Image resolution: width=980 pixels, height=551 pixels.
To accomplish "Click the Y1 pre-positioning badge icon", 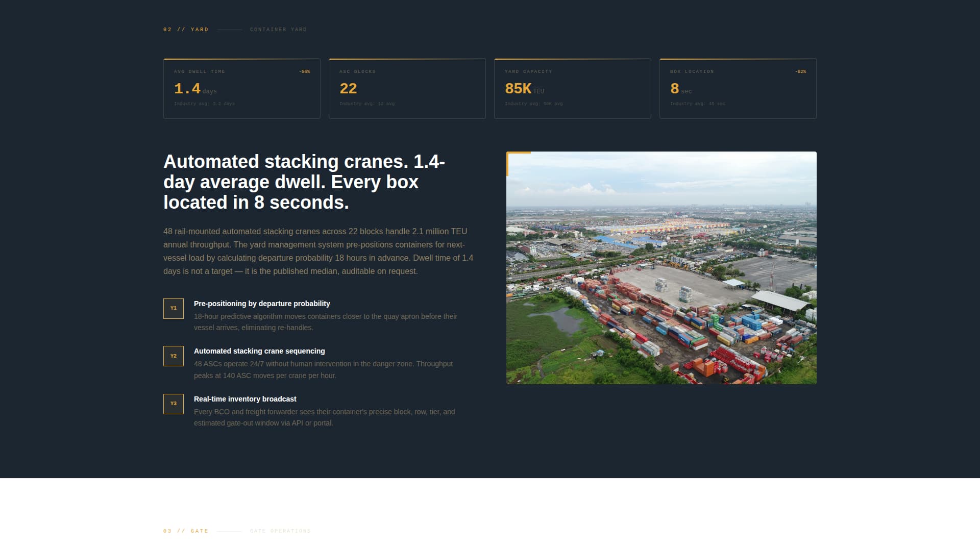I will [174, 308].
